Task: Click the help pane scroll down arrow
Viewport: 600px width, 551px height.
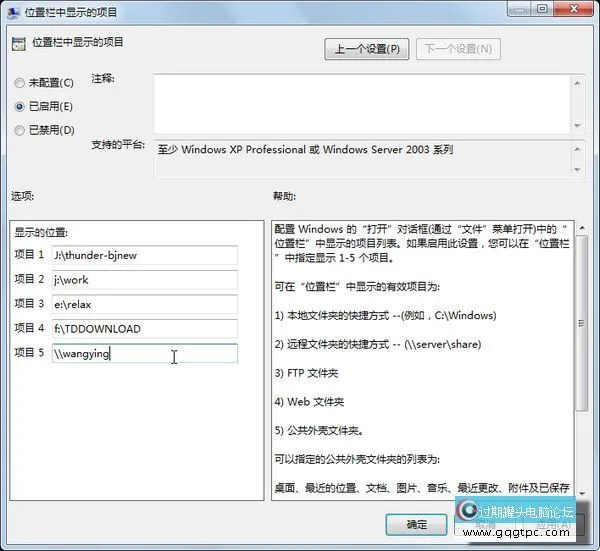Action: click(x=582, y=494)
